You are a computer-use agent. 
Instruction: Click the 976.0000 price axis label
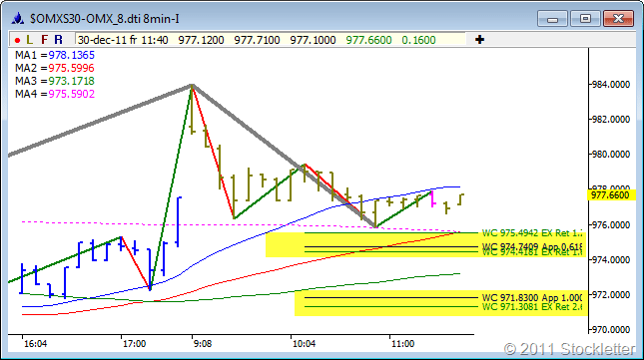(610, 224)
